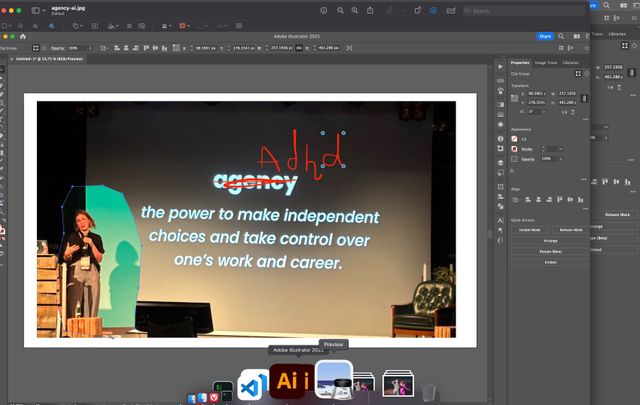Open Opacity dropdown in the control bar

[90, 48]
